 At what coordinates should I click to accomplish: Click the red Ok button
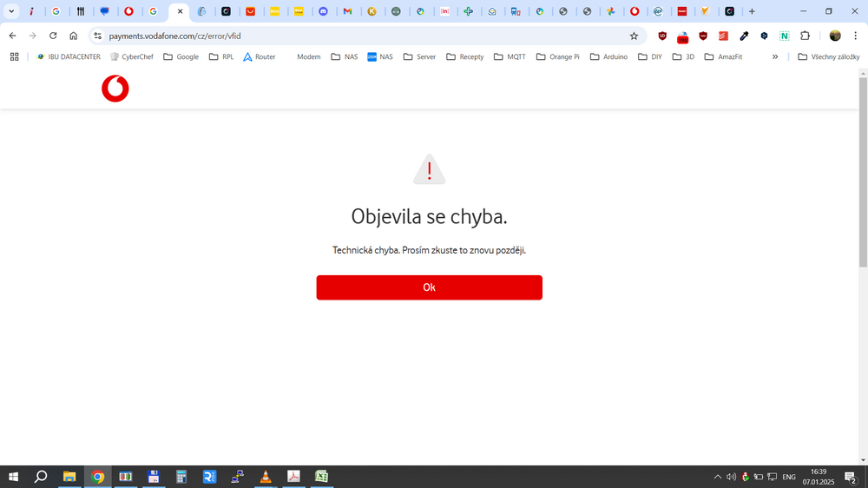[x=429, y=287]
